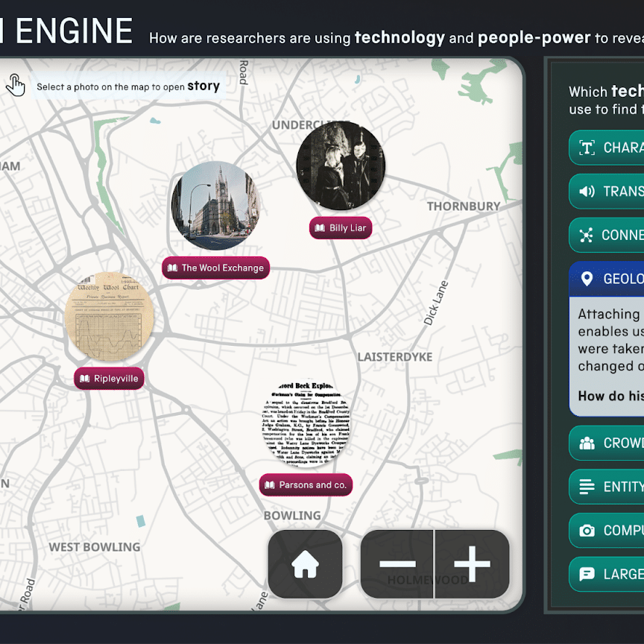This screenshot has height=644, width=644.
Task: Click the BOWLING map label
Action: coord(292,516)
